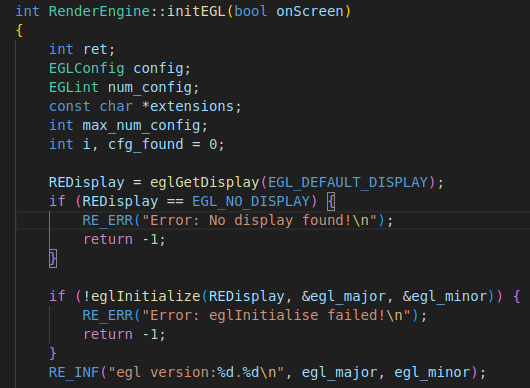The image size is (530, 388).
Task: Click the EGLConfig type name
Action: coord(87,69)
